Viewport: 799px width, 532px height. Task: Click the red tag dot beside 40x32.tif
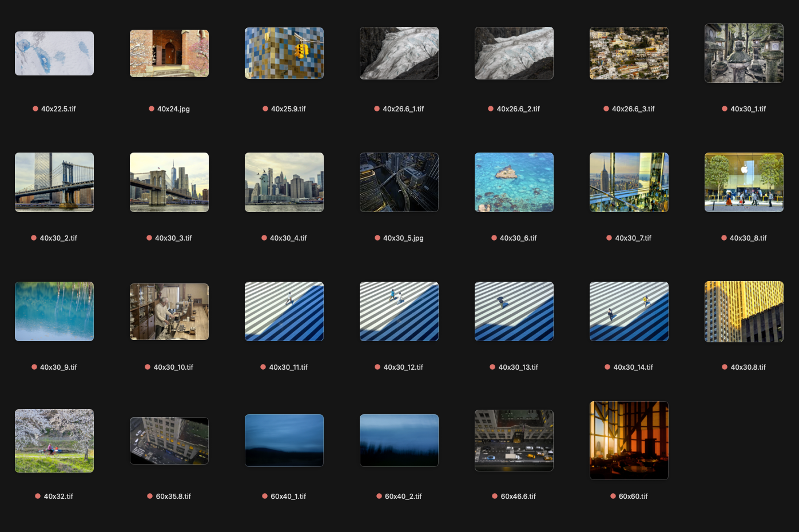[x=38, y=496]
